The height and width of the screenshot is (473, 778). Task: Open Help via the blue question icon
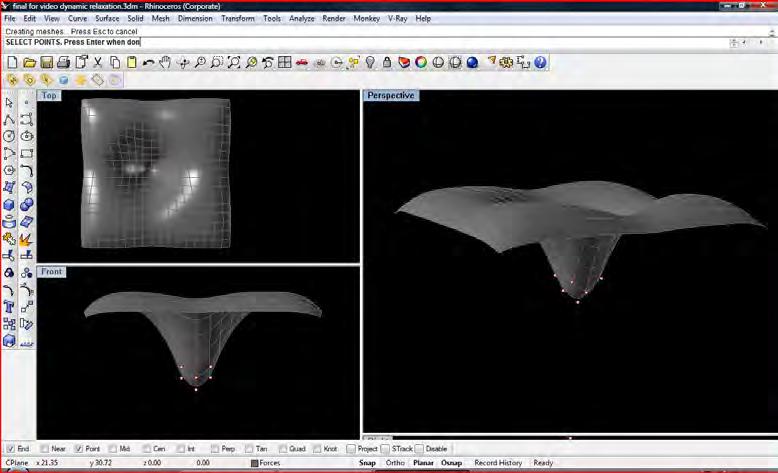point(540,62)
